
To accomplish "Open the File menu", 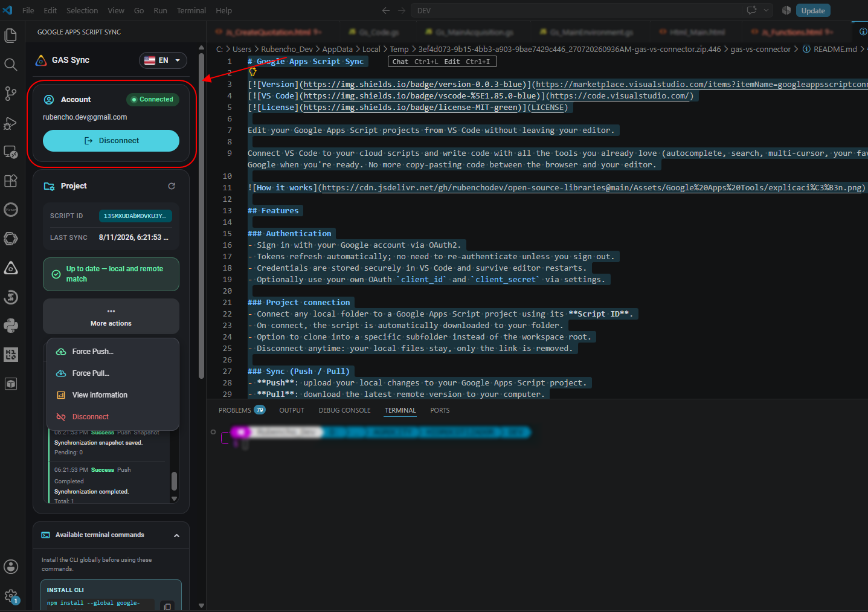I will (x=28, y=10).
